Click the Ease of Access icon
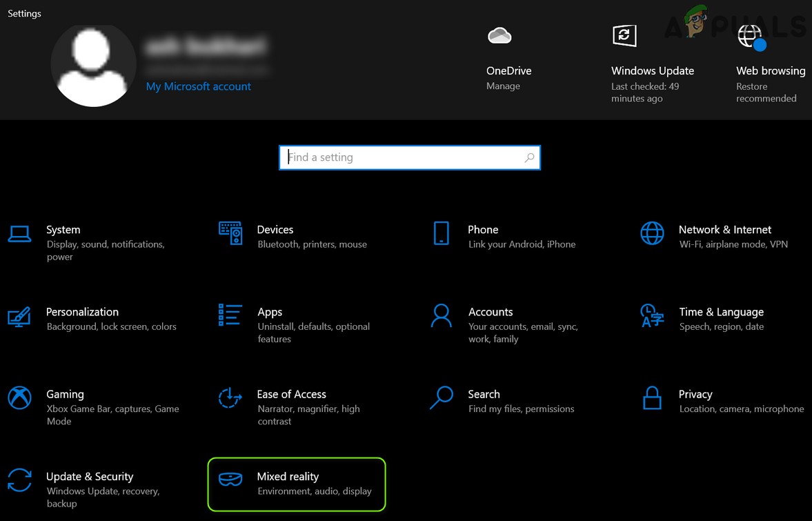Screen dimensions: 812x521 point(230,398)
